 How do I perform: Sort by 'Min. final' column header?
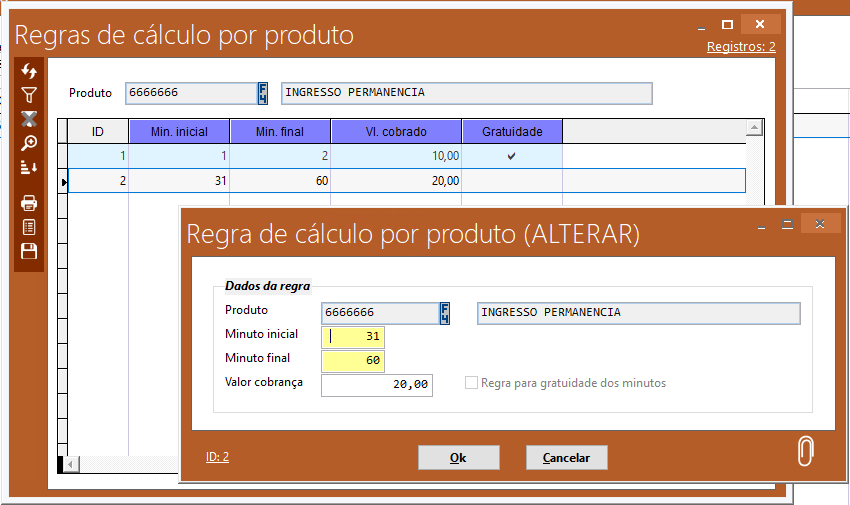pyautogui.click(x=280, y=132)
